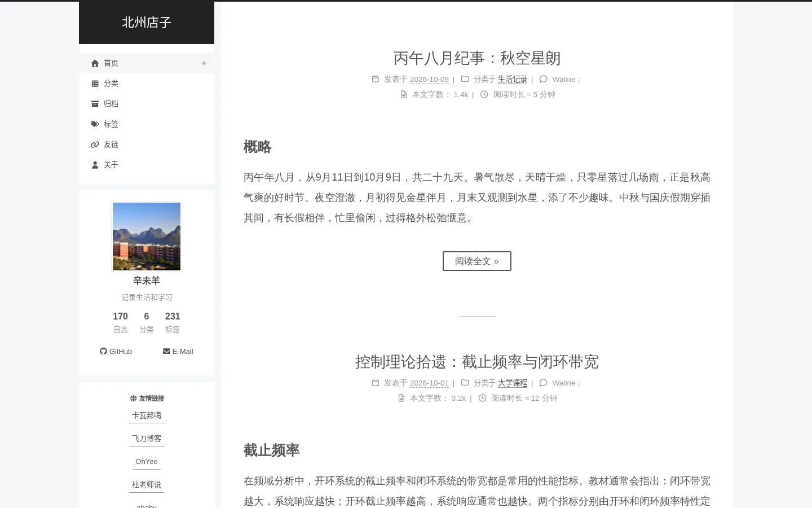Click the 友情链接 section title
This screenshot has height=508, width=812.
point(152,398)
